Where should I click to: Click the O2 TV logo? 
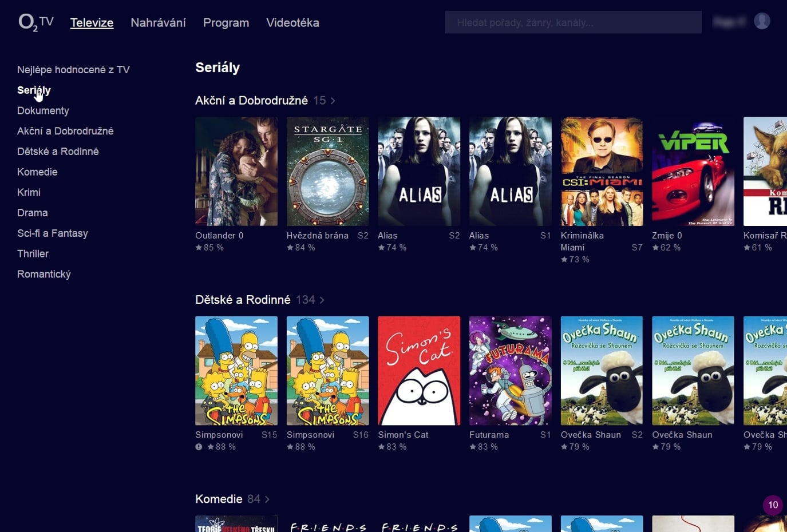coord(36,22)
